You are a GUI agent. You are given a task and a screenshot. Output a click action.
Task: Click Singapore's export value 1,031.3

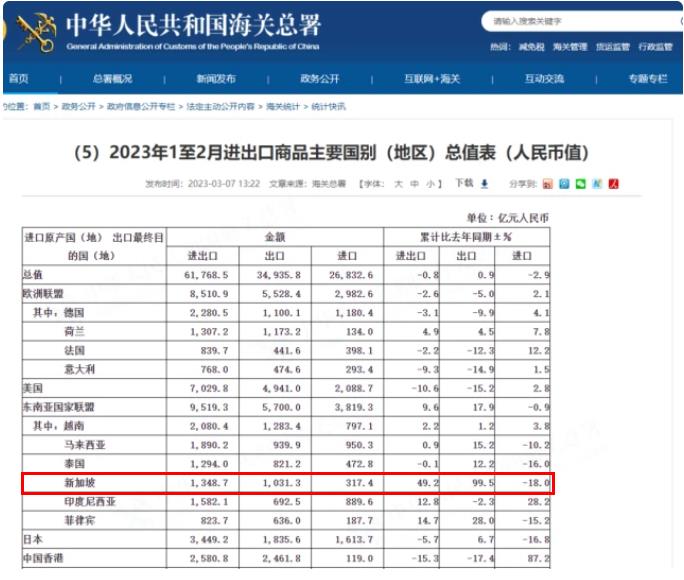[x=281, y=483]
